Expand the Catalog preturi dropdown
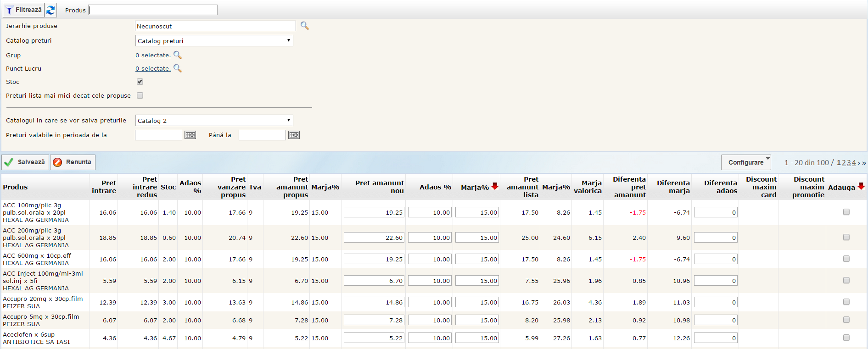The height and width of the screenshot is (349, 868). tap(214, 41)
